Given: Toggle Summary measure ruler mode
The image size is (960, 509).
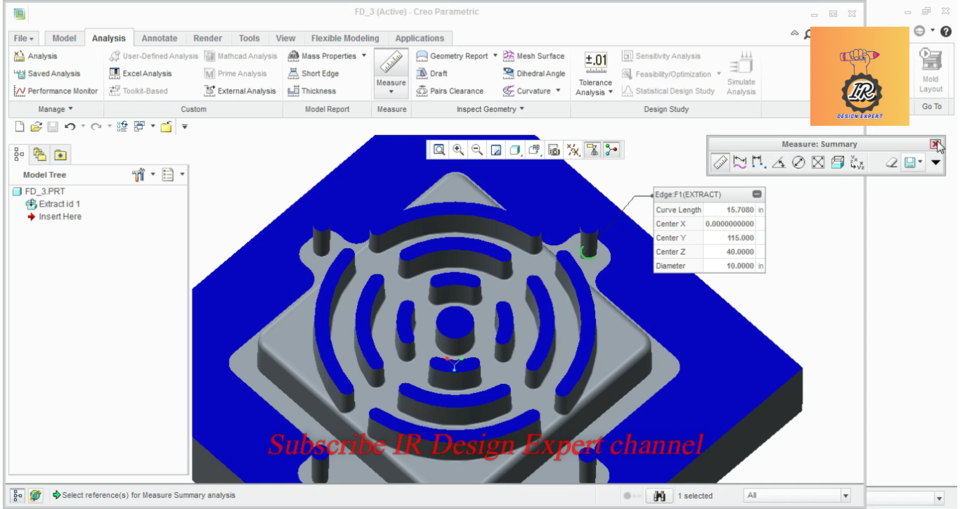Looking at the screenshot, I should [x=720, y=162].
